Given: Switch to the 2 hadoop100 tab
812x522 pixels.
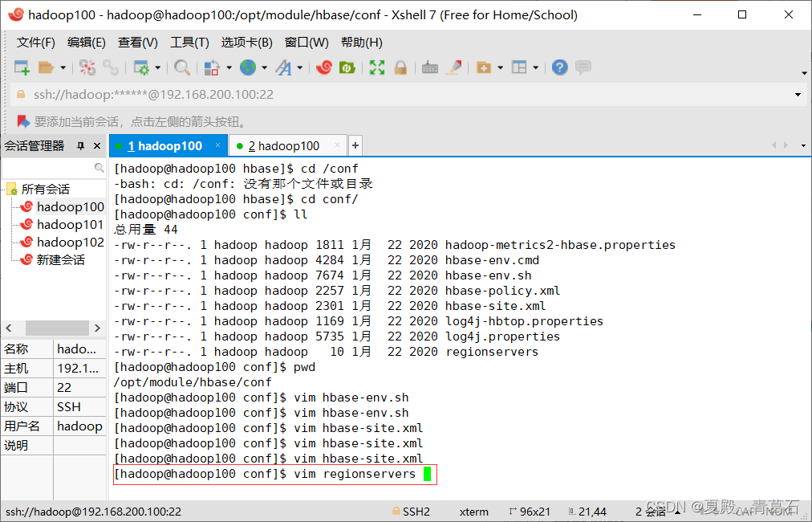Looking at the screenshot, I should 284,146.
